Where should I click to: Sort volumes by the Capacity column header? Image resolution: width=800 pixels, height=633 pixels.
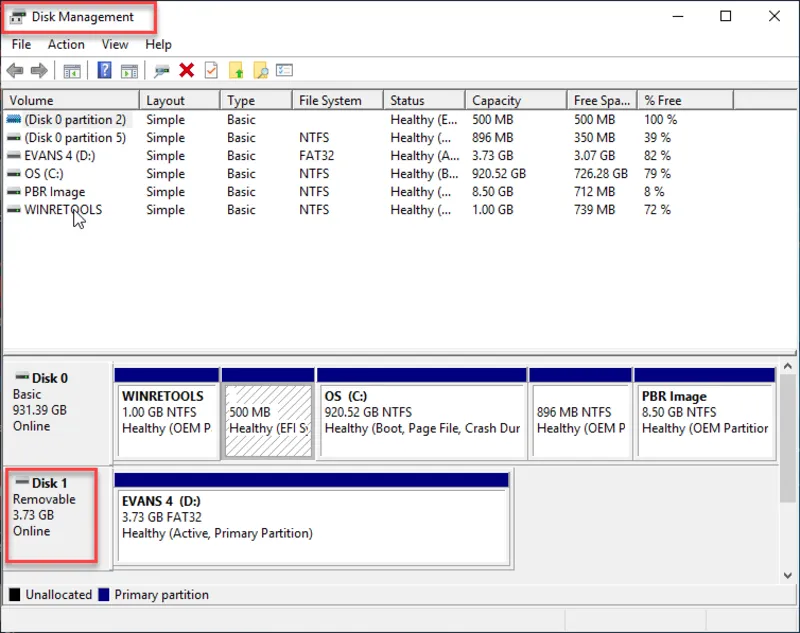496,100
